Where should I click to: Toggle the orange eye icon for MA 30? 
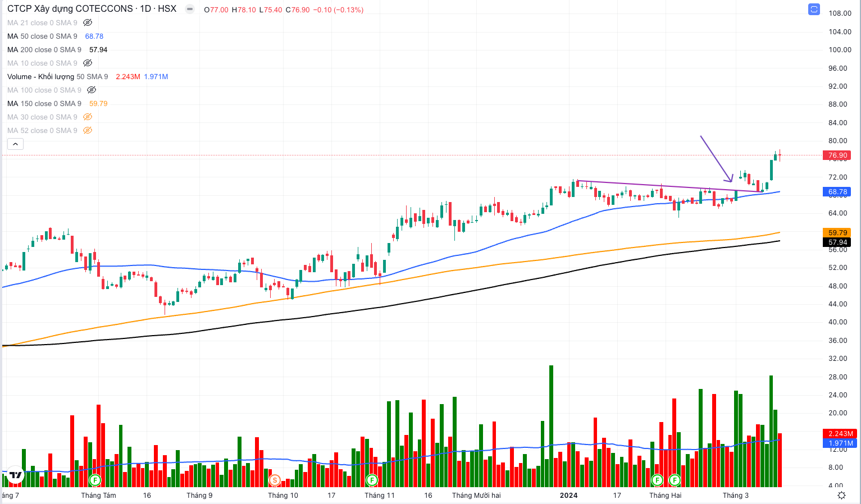coord(88,117)
